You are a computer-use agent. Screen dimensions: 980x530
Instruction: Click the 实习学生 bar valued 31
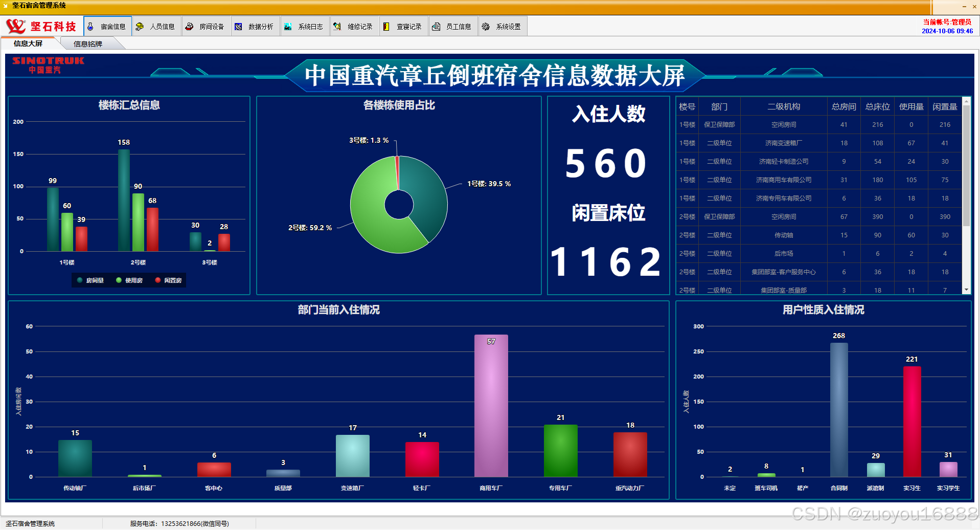[948, 469]
